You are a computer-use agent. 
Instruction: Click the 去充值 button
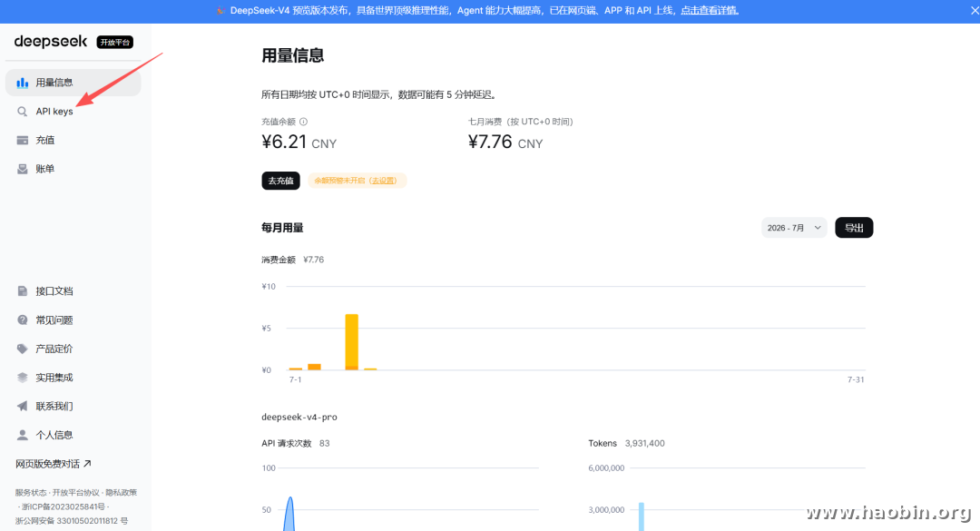tap(280, 181)
